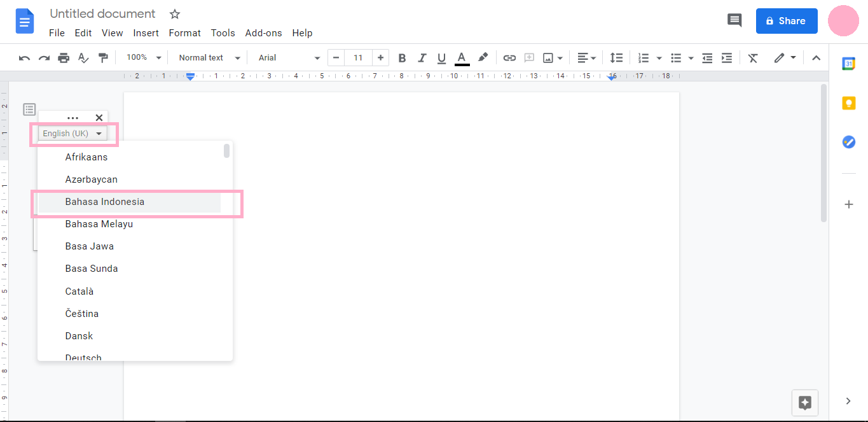Select the Paint format roller icon
Screen dimensions: 868x422
[x=103, y=58]
